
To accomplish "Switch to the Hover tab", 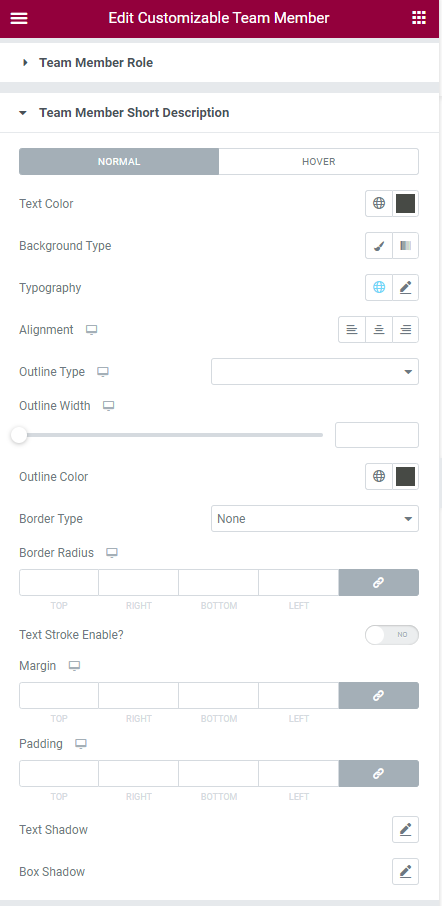I will (319, 162).
